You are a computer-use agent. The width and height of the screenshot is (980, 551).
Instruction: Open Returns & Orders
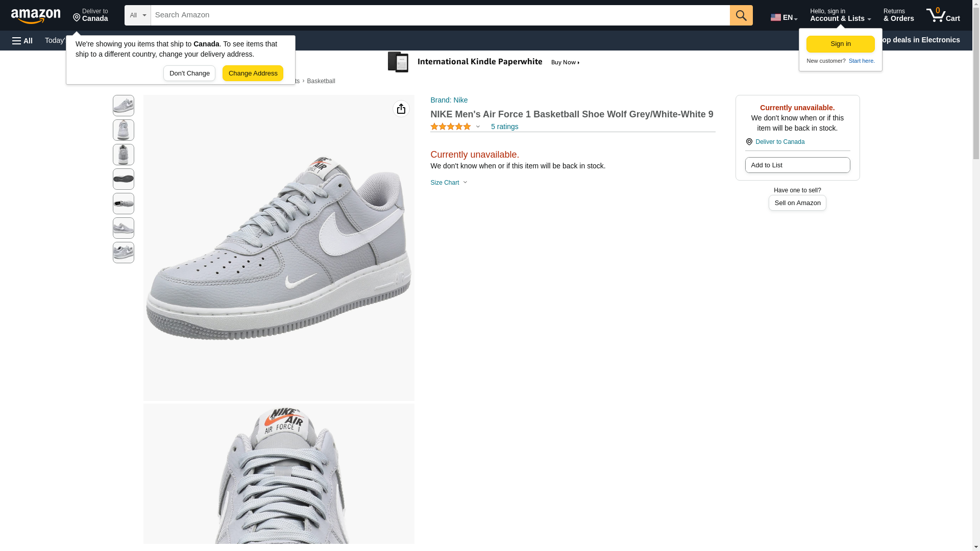(x=898, y=15)
